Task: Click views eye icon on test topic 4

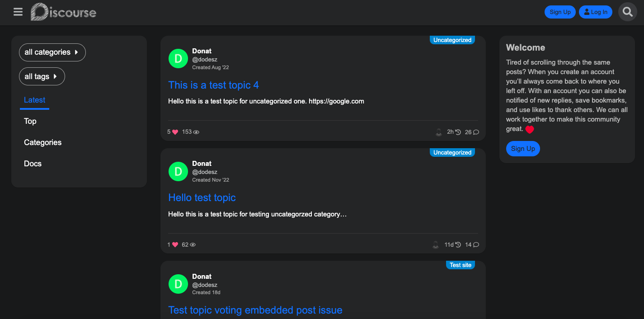Action: (196, 132)
